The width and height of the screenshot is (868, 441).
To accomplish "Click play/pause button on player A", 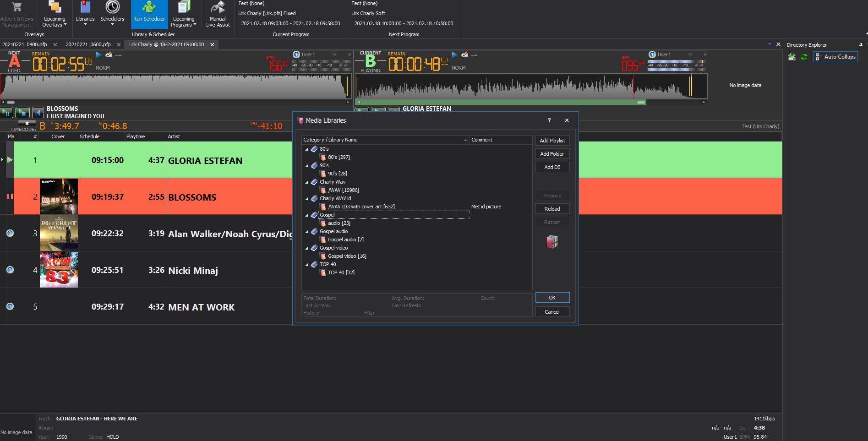I will [6, 112].
